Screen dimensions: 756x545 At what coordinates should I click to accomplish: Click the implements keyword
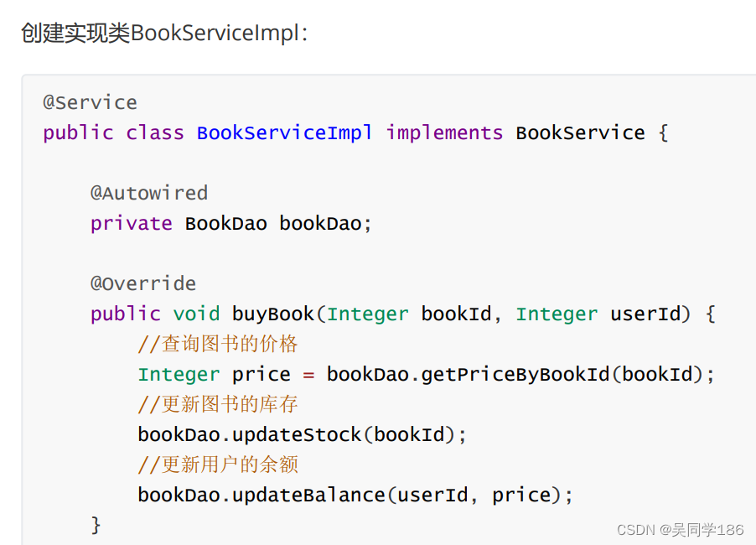(444, 132)
